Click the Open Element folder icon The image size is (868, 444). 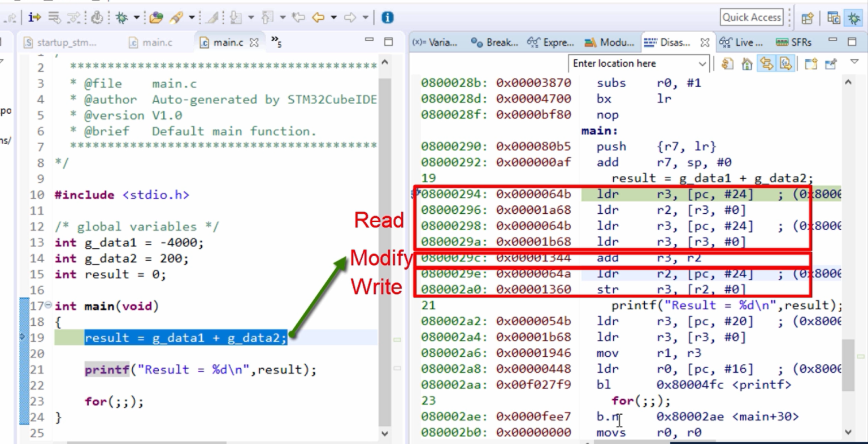pyautogui.click(x=157, y=18)
